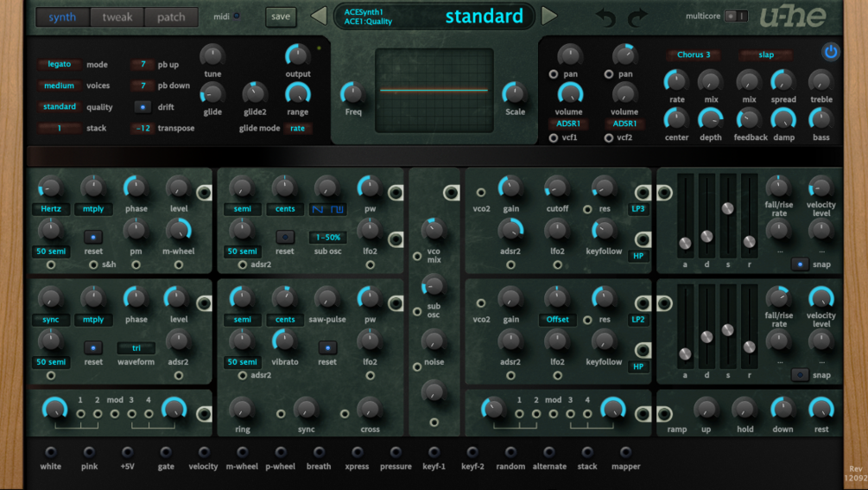Switch to the synth tab
868x490 pixels.
tap(62, 17)
